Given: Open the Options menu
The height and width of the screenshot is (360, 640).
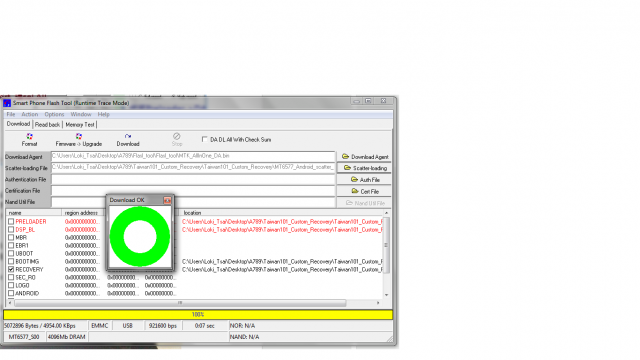Looking at the screenshot, I should (x=54, y=114).
